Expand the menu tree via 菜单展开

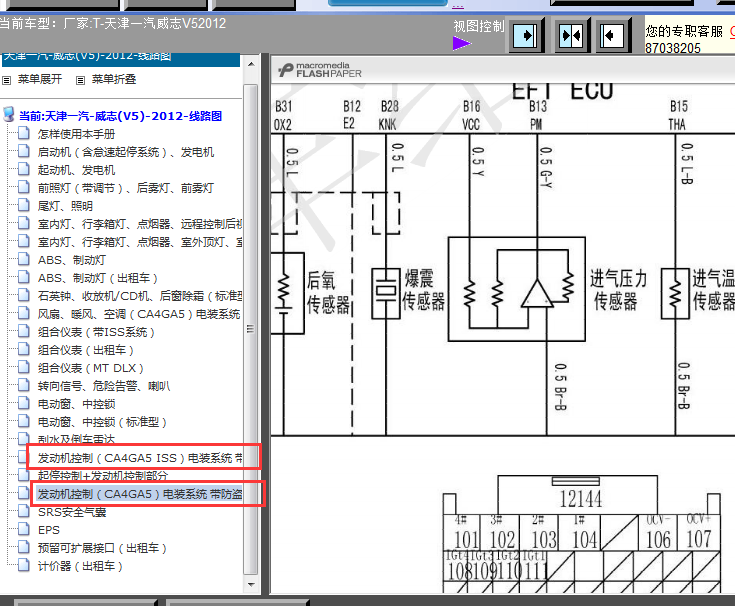(x=40, y=79)
